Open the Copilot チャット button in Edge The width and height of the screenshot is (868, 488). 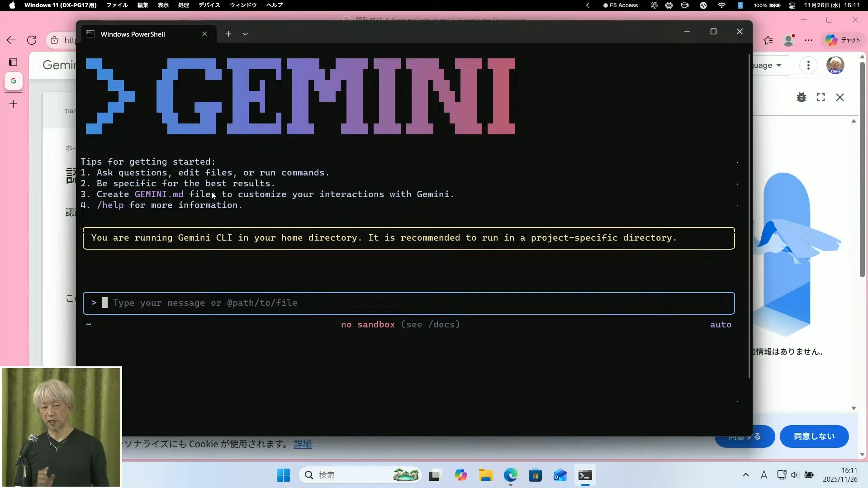pyautogui.click(x=843, y=40)
